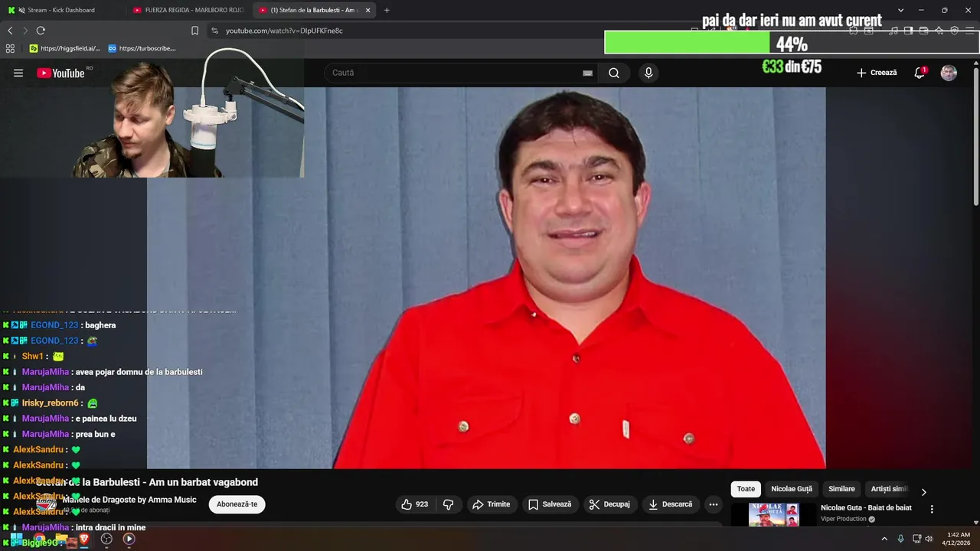Click the VPN shield icon in toolbar
The image size is (980, 551).
954,31
